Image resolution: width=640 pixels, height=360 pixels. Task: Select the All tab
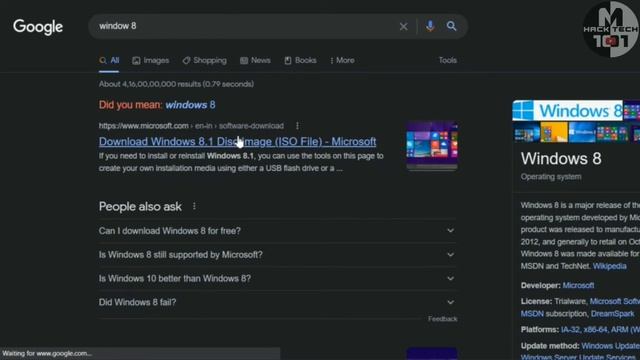click(x=109, y=60)
